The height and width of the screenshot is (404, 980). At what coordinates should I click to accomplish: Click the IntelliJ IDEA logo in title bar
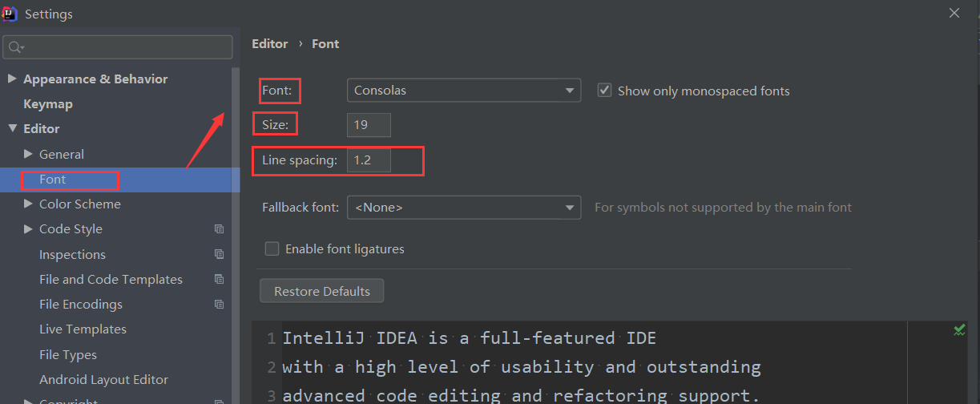[10, 14]
